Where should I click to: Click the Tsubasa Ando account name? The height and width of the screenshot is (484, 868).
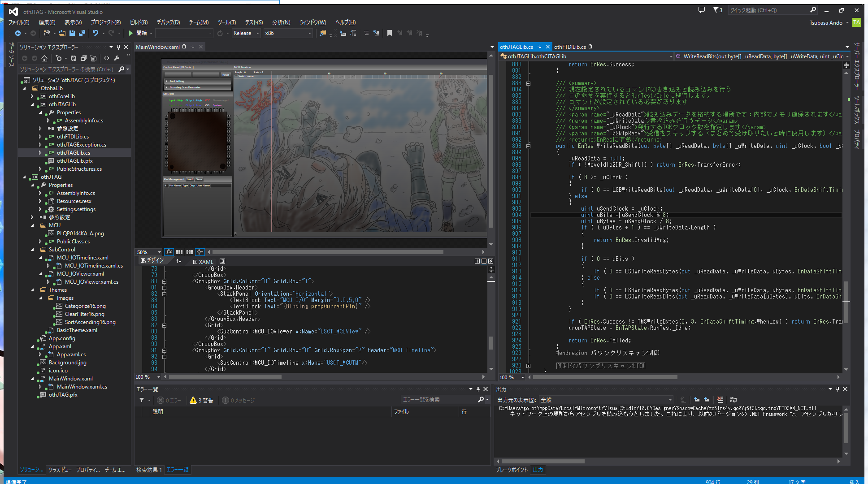pyautogui.click(x=826, y=22)
